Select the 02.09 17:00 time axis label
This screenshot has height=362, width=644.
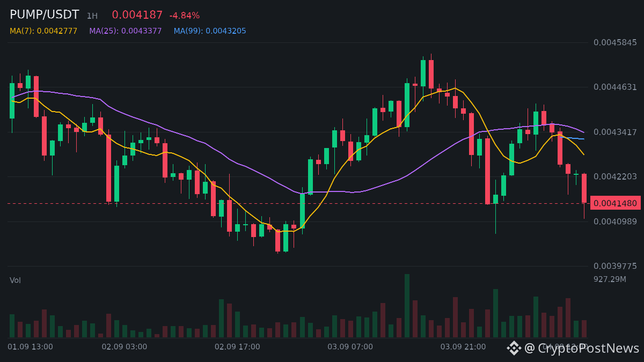(x=237, y=347)
